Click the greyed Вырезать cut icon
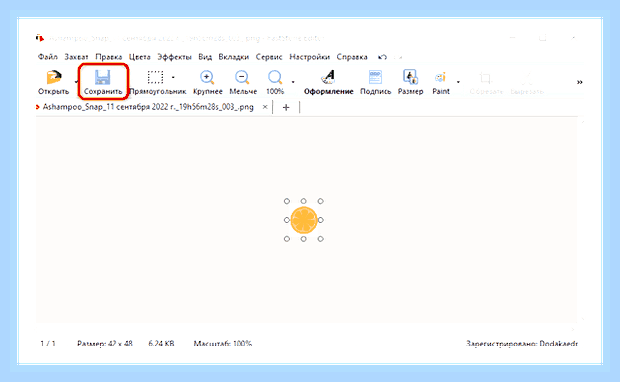620x382 pixels. click(x=527, y=78)
